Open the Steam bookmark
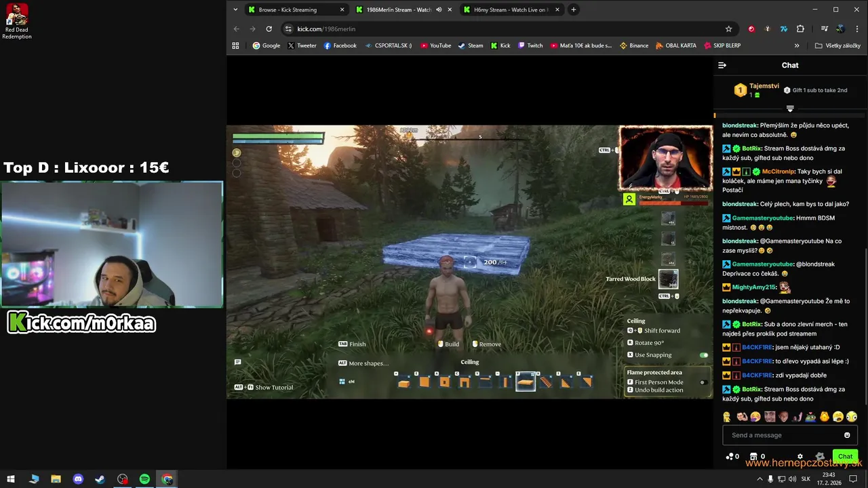This screenshot has height=488, width=868. coord(471,45)
